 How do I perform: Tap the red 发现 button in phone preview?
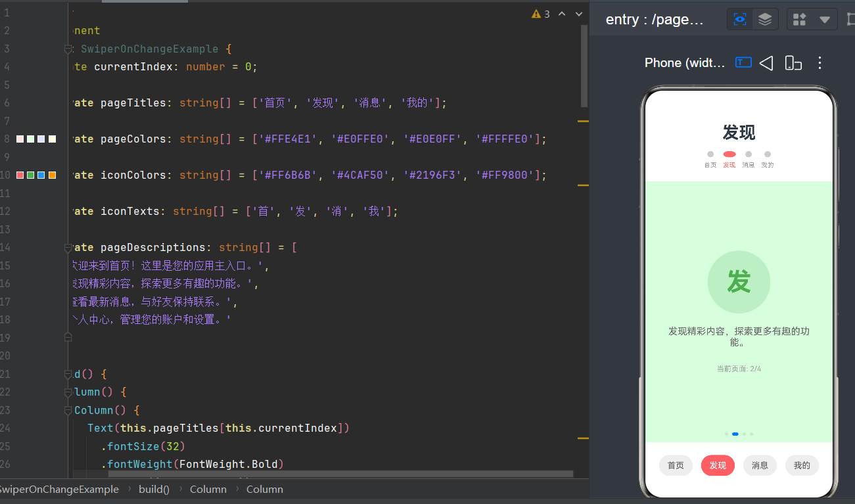click(718, 465)
